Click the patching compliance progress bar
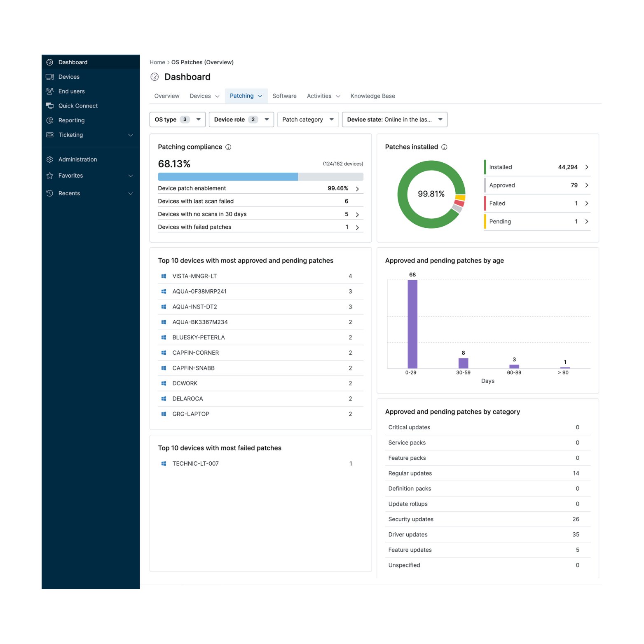Image resolution: width=644 pixels, height=644 pixels. tap(260, 176)
